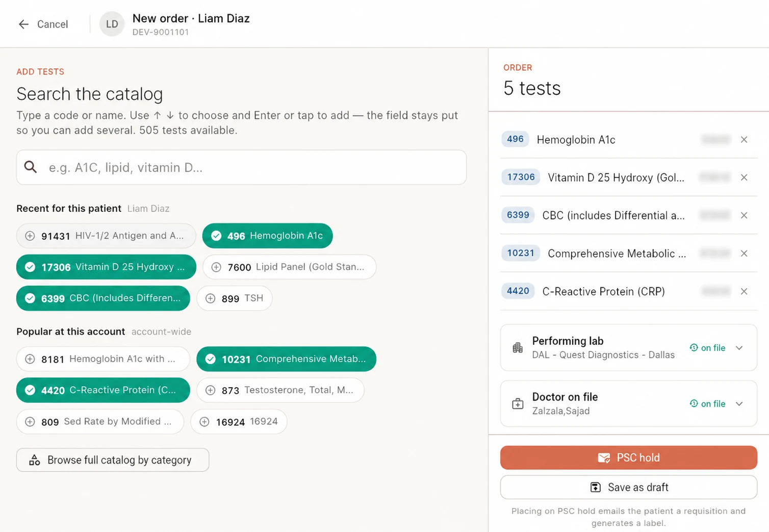Click plus icon on 8181 Hemoglobin A1c with chip
The image size is (769, 532).
tap(30, 359)
